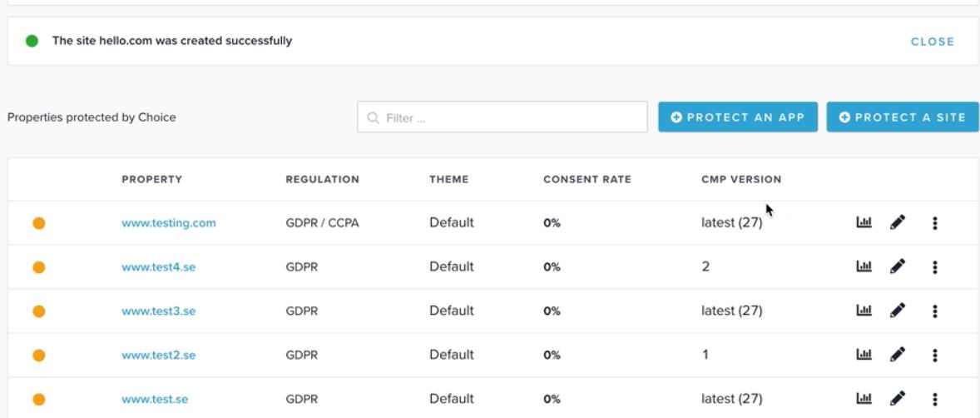Screen dimensions: 980x418
Task: Edit www.test3.se using pencil icon
Action: [x=897, y=311]
